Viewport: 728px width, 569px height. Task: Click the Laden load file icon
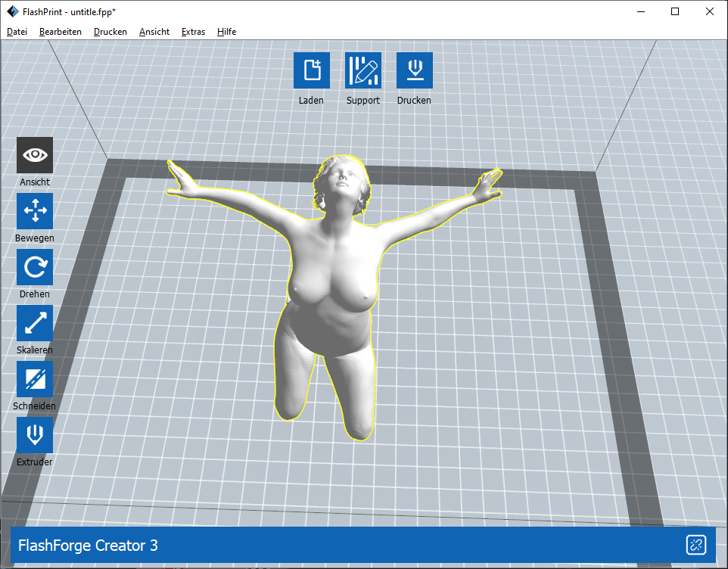coord(312,70)
